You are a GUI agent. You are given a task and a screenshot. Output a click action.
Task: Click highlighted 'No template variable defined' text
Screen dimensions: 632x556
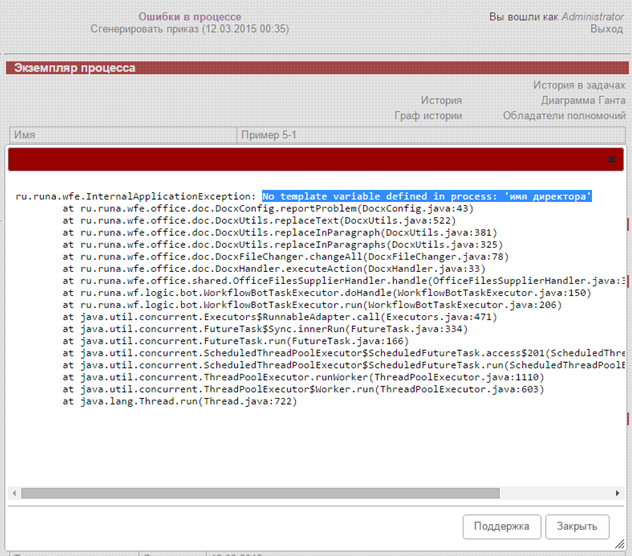pyautogui.click(x=427, y=196)
